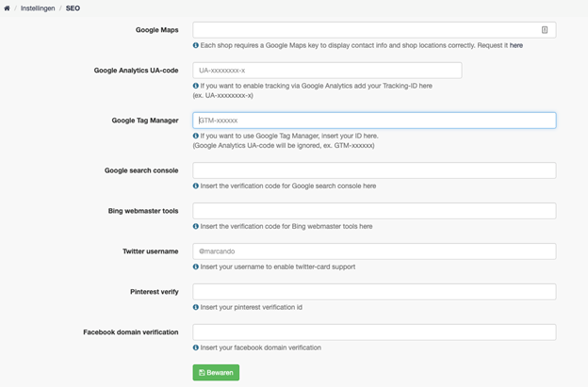Click the Google search console label
Screen dimensions: 588x387
click(141, 170)
